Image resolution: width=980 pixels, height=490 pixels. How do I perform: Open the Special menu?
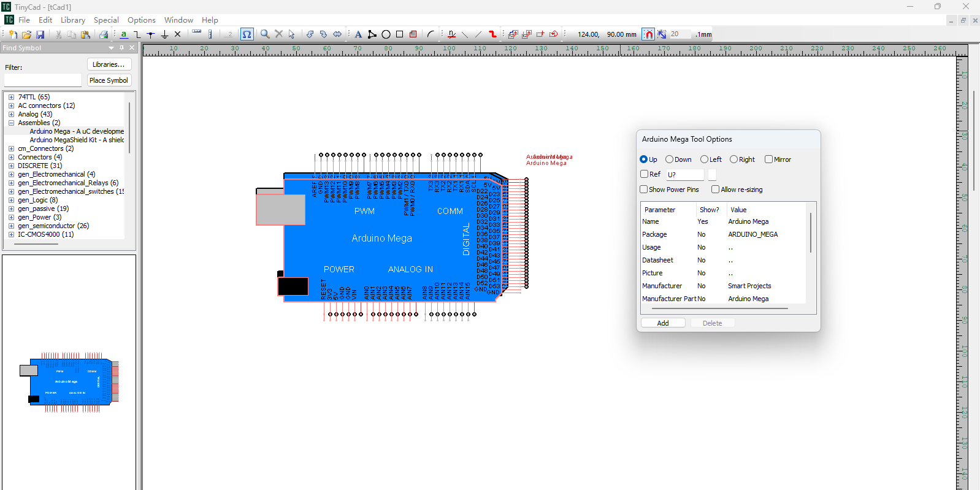(x=106, y=20)
